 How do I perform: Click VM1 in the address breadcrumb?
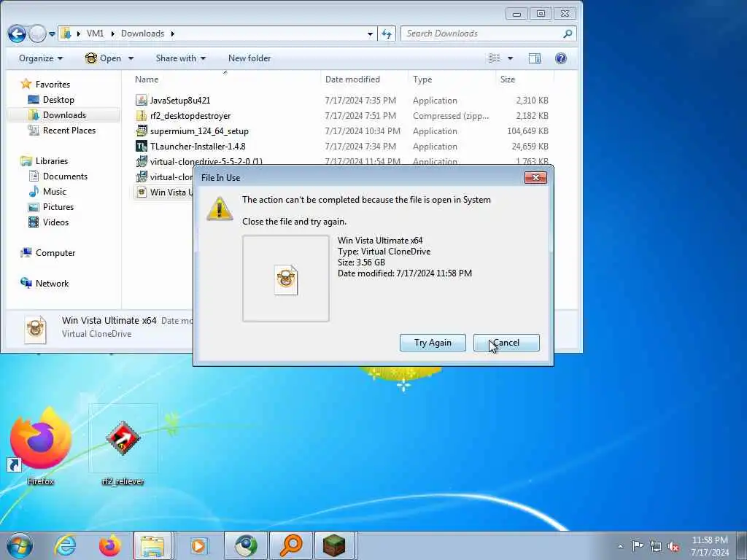[95, 34]
